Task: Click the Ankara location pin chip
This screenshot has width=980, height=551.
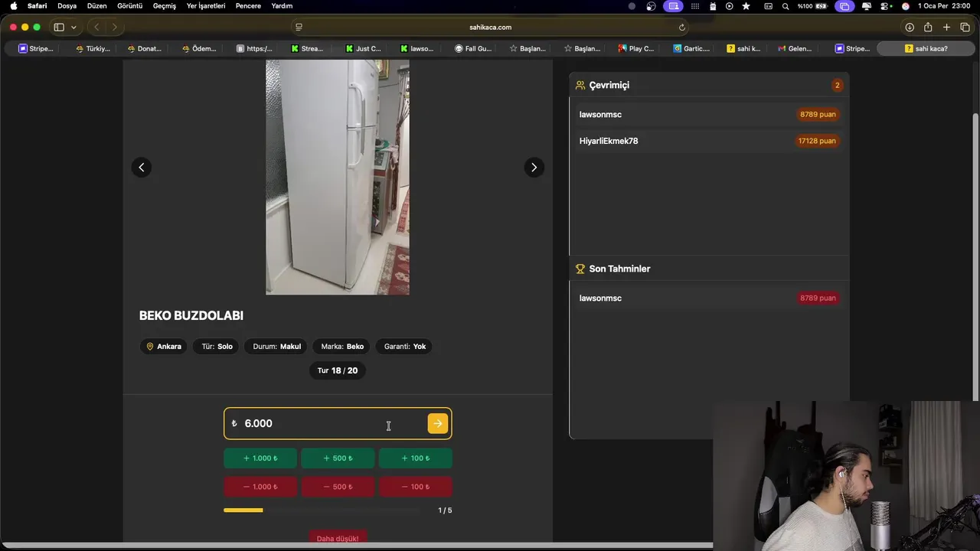Action: tap(164, 347)
